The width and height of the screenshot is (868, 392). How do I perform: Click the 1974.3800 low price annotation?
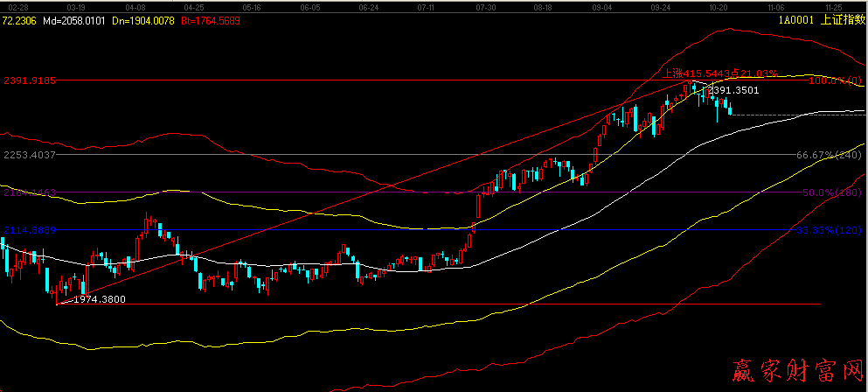click(98, 299)
